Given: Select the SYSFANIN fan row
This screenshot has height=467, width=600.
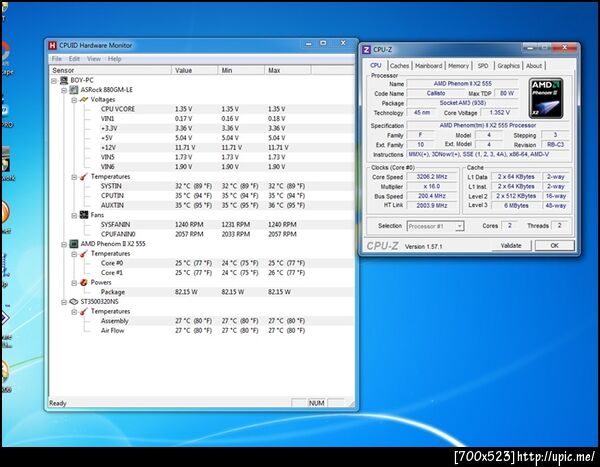Looking at the screenshot, I should [x=202, y=224].
